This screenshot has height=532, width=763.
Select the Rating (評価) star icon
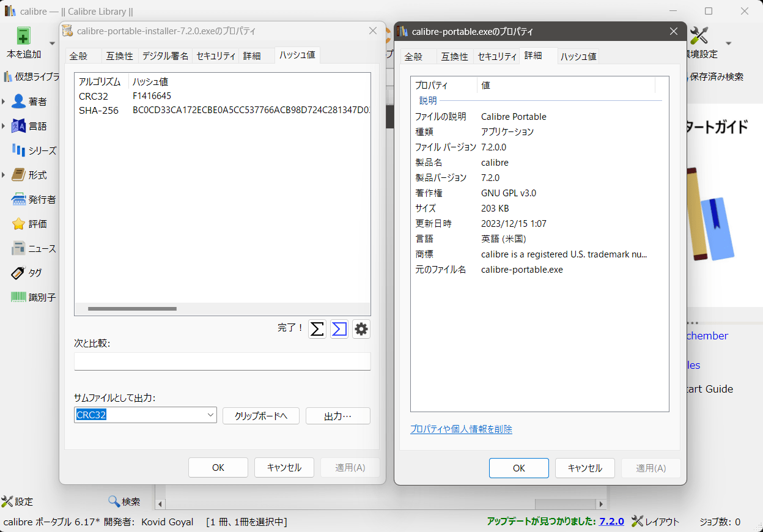pyautogui.click(x=19, y=224)
